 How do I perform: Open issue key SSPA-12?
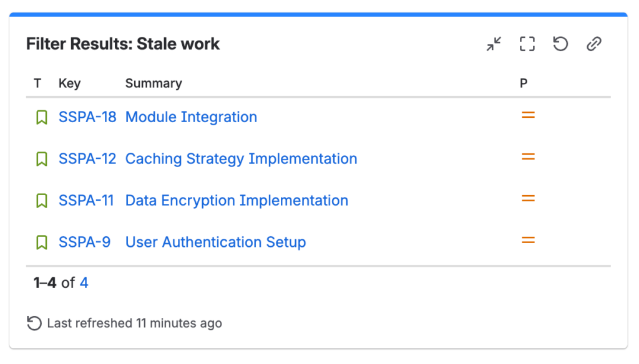click(87, 159)
